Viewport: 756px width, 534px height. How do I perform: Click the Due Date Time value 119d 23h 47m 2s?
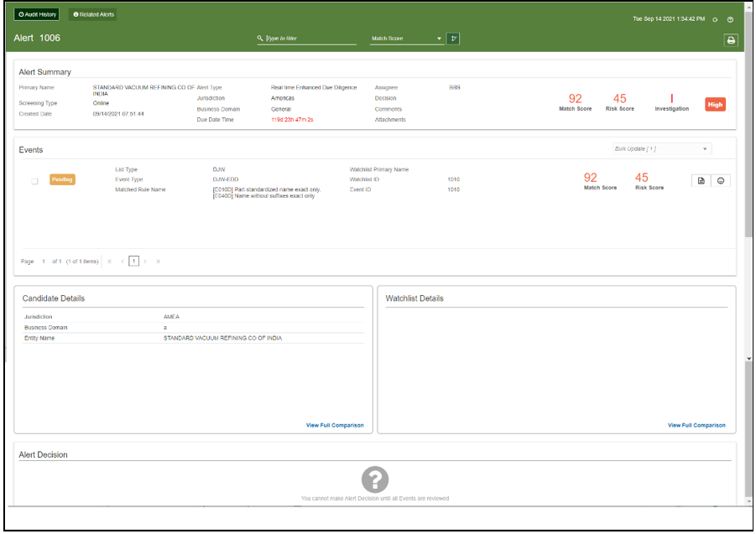[x=292, y=120]
